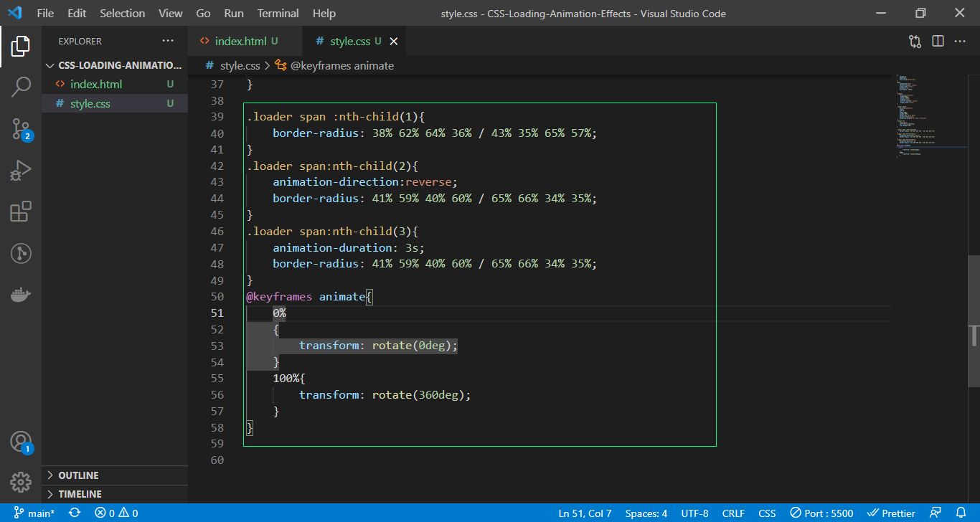The image size is (980, 522).
Task: Open the Extensions view
Action: tap(21, 212)
